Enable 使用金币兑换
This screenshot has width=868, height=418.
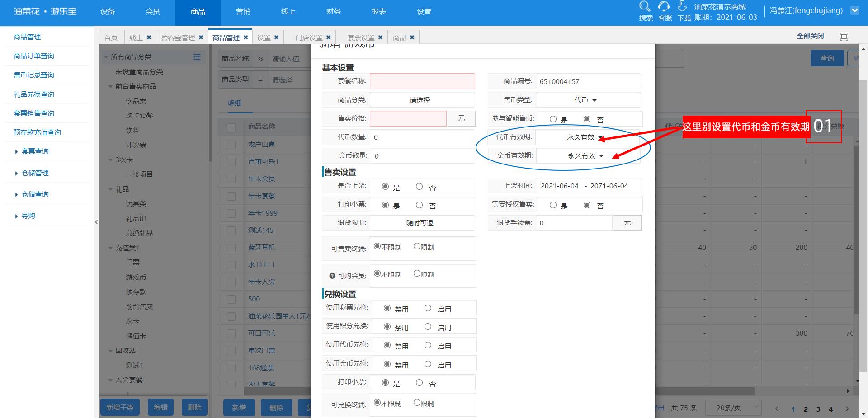pyautogui.click(x=428, y=364)
